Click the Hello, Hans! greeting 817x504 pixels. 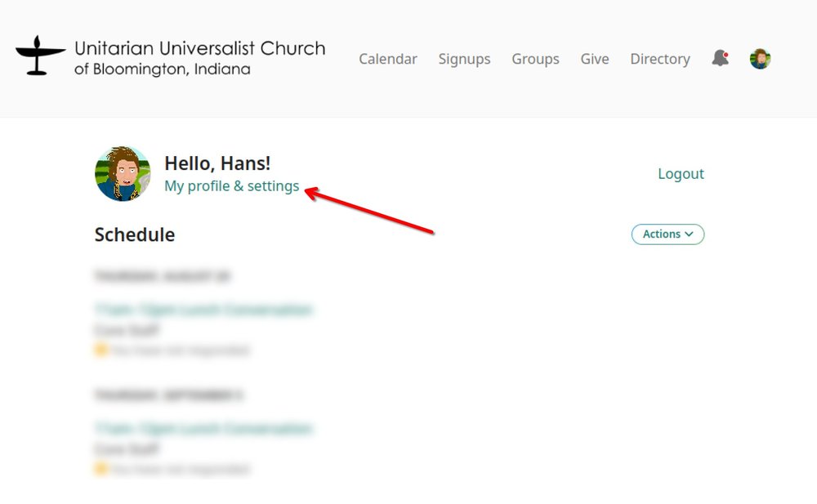pyautogui.click(x=217, y=163)
